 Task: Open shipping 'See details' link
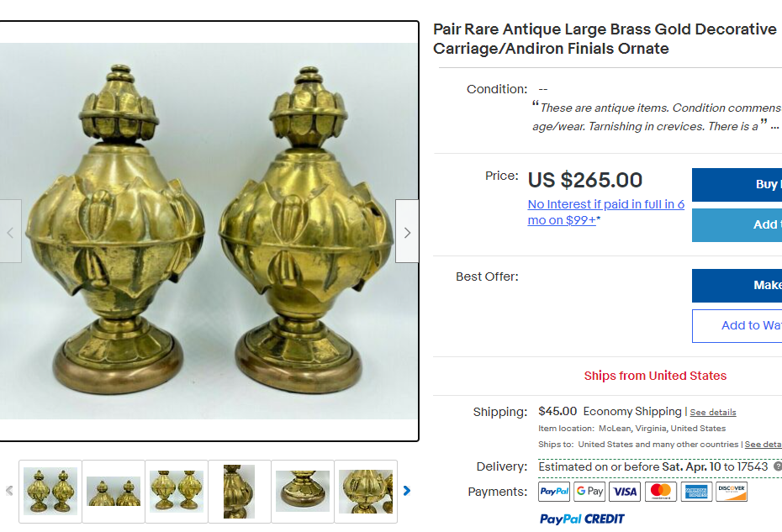click(x=713, y=413)
